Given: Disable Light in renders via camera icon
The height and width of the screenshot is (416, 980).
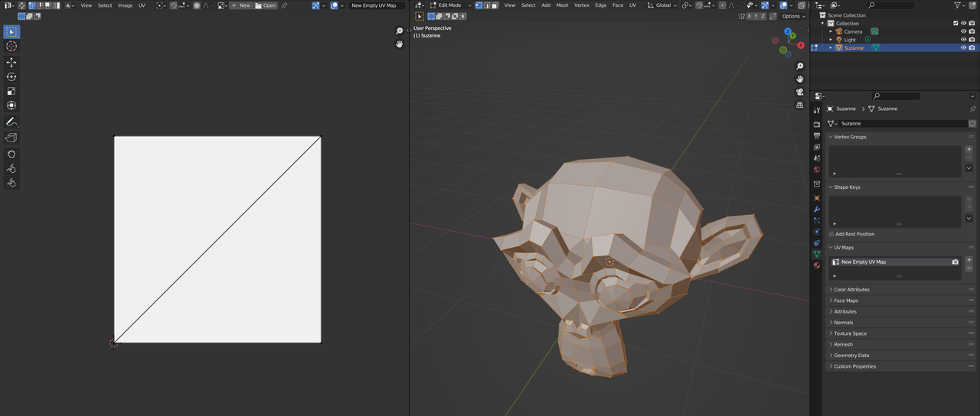Looking at the screenshot, I should (x=972, y=40).
